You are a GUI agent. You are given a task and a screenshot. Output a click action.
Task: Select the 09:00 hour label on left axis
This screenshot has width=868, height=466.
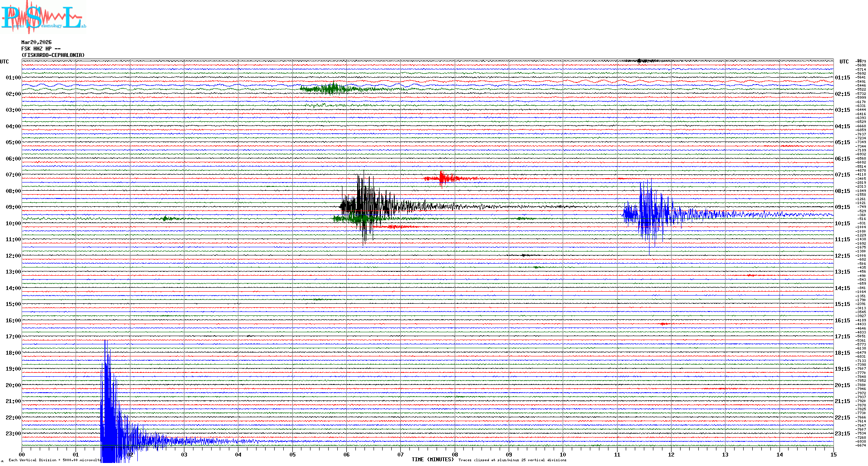point(13,207)
